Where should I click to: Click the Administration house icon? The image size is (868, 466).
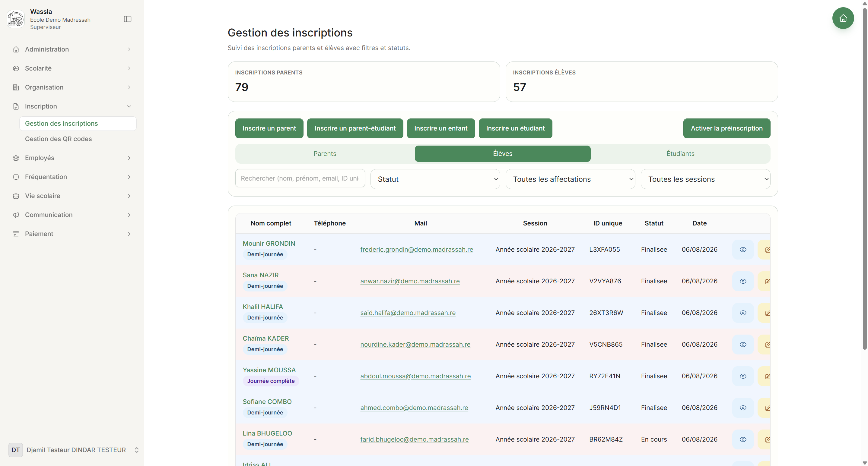coord(16,49)
